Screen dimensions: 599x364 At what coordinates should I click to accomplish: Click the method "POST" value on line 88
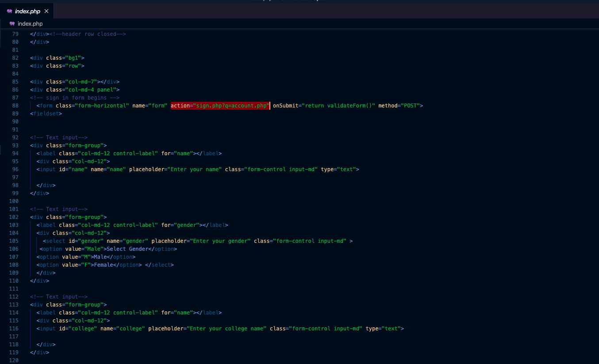click(x=410, y=106)
